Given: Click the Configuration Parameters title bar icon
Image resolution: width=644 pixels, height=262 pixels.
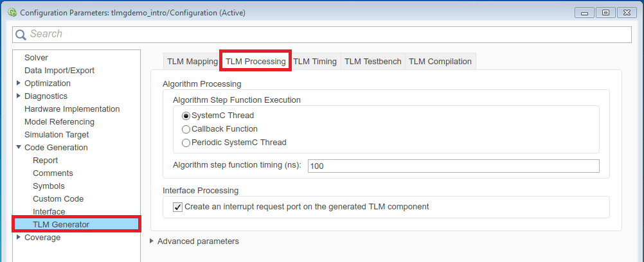Looking at the screenshot, I should pyautogui.click(x=11, y=12).
